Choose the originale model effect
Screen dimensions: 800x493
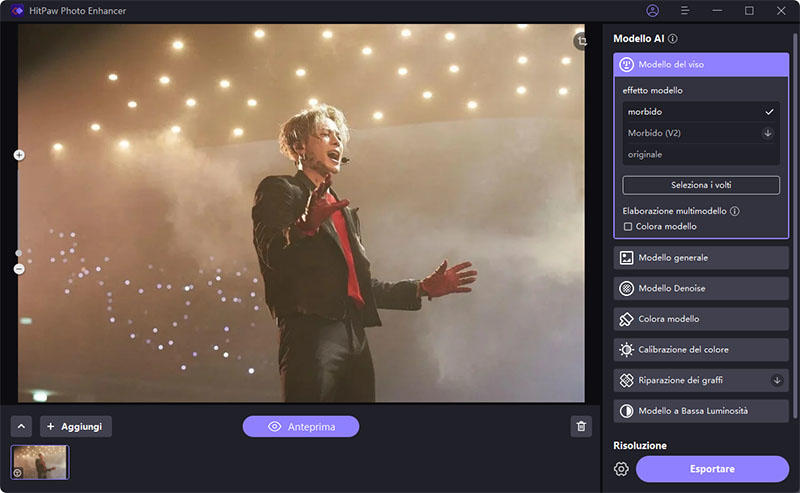tap(700, 155)
